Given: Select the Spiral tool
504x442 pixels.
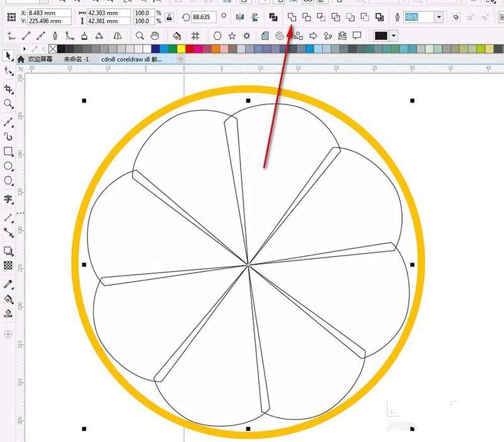Looking at the screenshot, I should pyautogui.click(x=280, y=36).
